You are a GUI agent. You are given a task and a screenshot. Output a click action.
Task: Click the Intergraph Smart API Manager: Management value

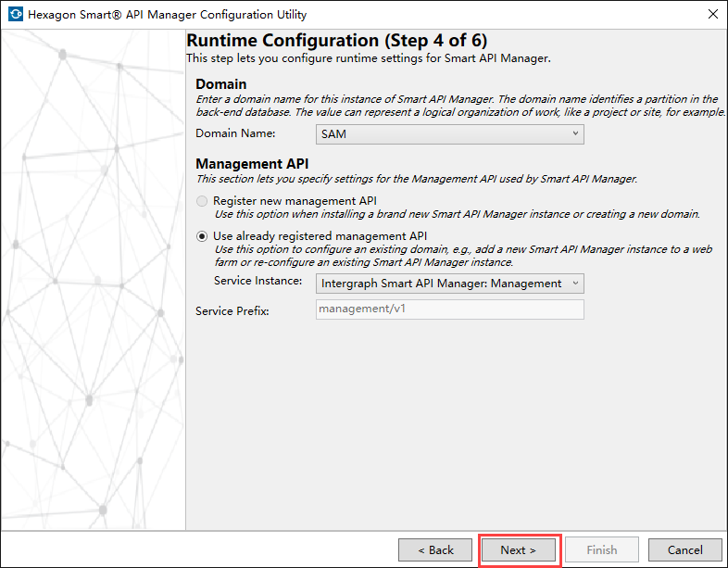tap(441, 284)
